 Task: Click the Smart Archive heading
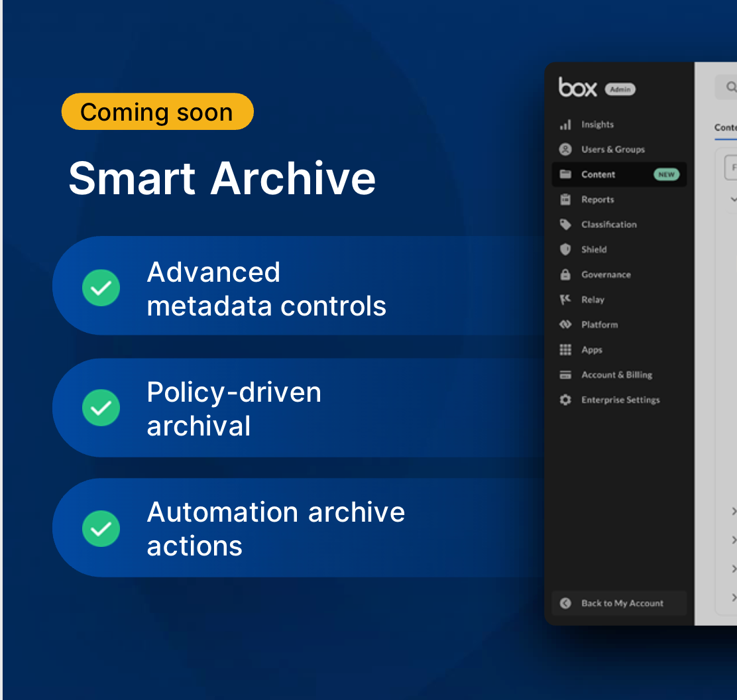click(x=222, y=178)
